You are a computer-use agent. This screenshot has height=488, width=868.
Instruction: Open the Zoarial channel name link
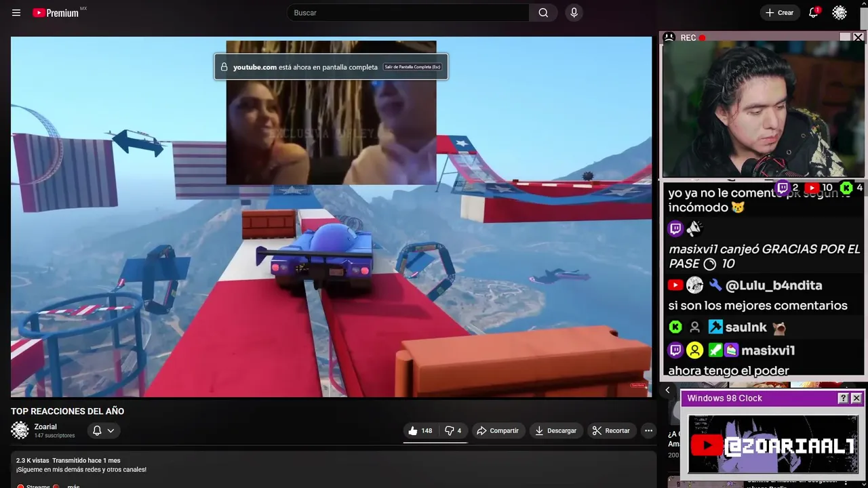tap(45, 427)
